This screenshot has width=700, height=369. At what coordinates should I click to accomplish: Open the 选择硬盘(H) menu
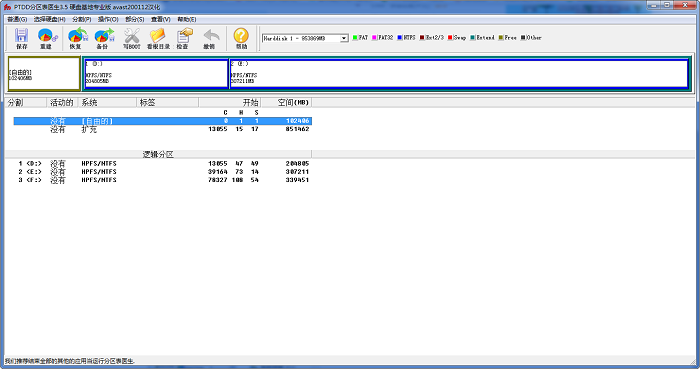coord(50,19)
